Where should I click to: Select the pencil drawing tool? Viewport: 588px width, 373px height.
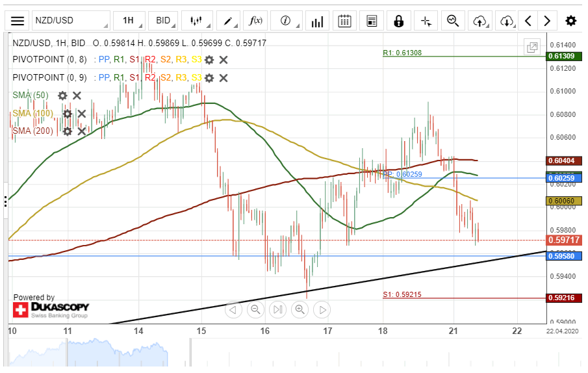228,21
